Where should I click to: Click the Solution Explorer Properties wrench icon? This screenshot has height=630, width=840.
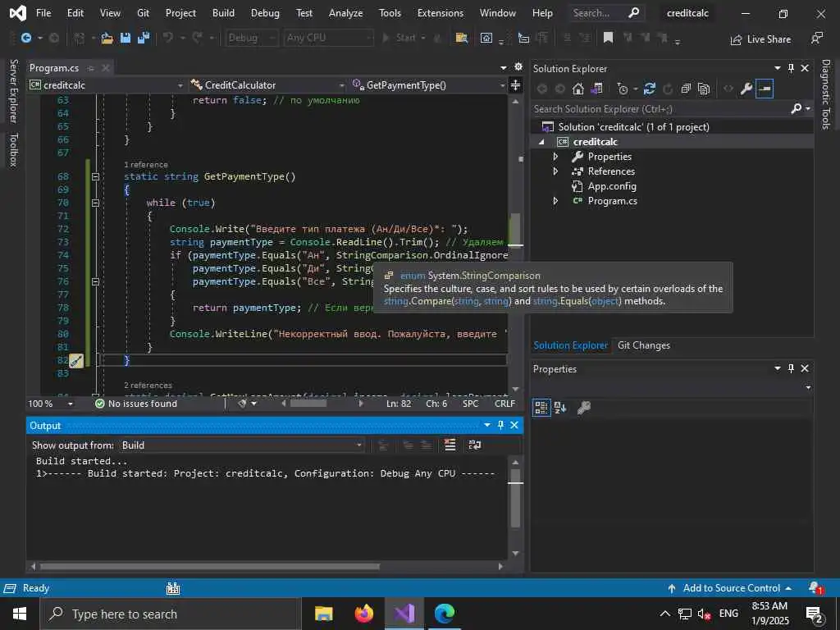click(x=746, y=89)
